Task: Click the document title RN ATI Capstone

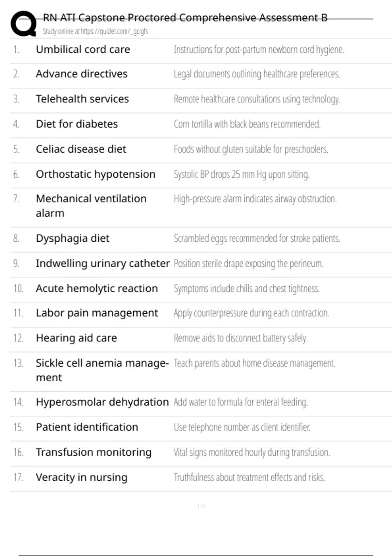Action: (x=185, y=17)
